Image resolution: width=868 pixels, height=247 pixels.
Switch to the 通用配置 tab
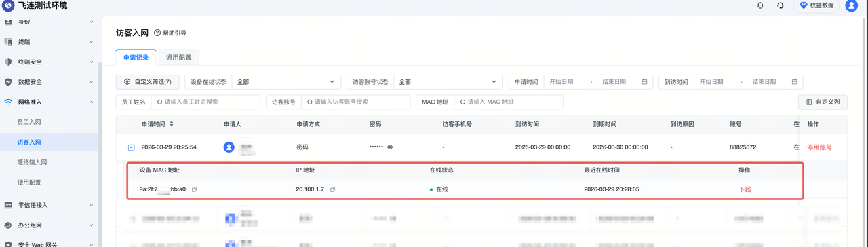pyautogui.click(x=178, y=58)
